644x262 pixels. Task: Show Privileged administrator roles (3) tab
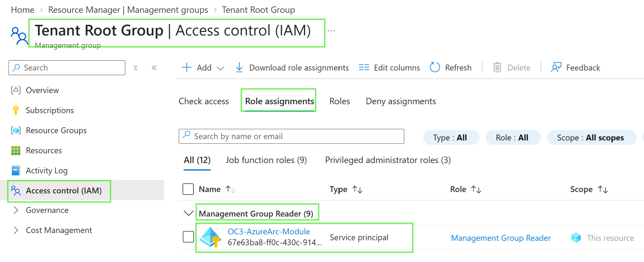pos(388,160)
